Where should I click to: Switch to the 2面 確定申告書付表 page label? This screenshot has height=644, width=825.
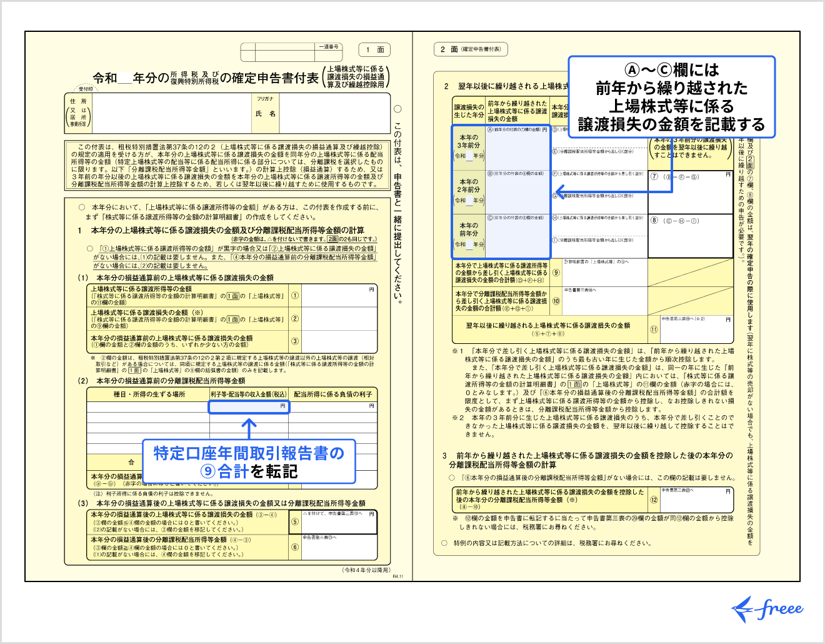point(470,49)
